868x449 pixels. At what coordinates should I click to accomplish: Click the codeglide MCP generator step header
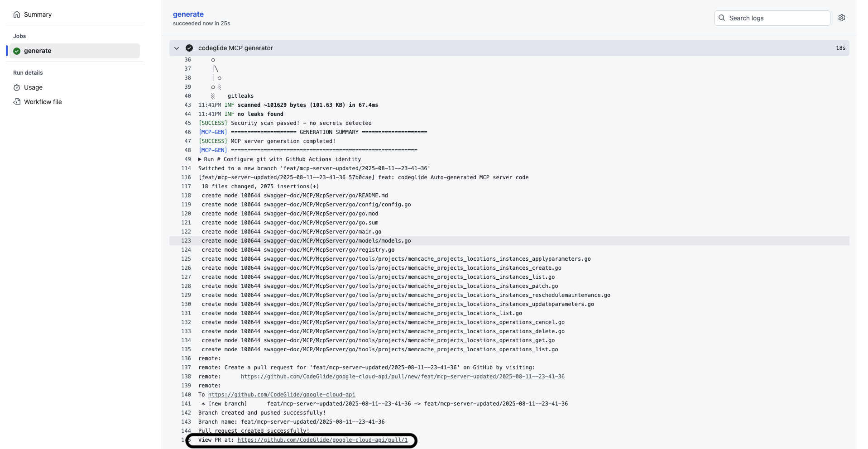coord(509,48)
